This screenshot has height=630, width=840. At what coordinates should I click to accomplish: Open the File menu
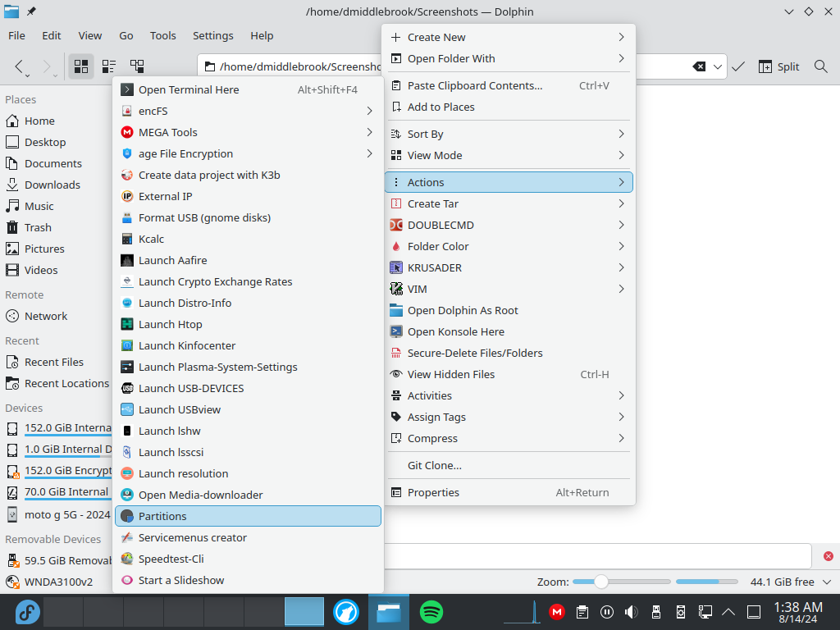pyautogui.click(x=16, y=35)
